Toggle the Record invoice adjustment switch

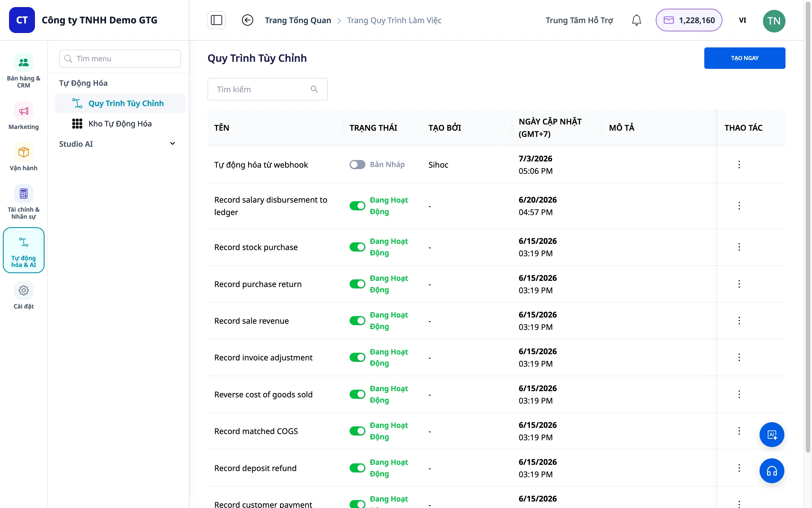pos(357,357)
